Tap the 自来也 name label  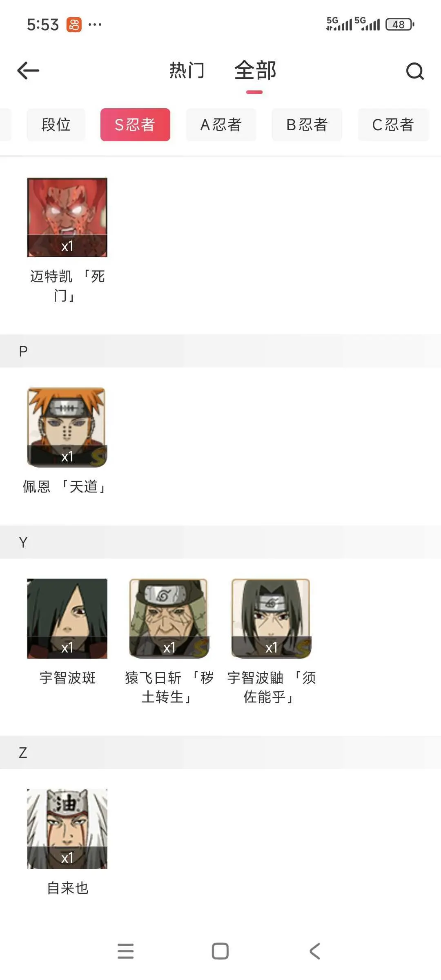[x=67, y=888]
